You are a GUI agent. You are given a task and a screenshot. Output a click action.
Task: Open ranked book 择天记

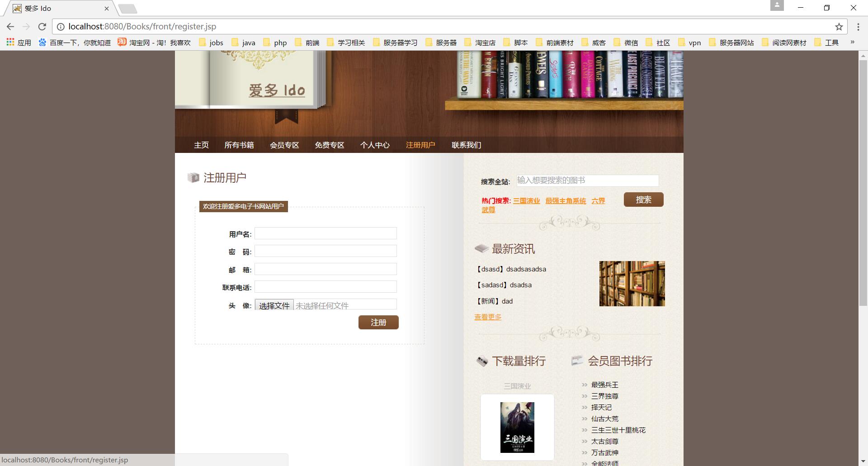601,408
